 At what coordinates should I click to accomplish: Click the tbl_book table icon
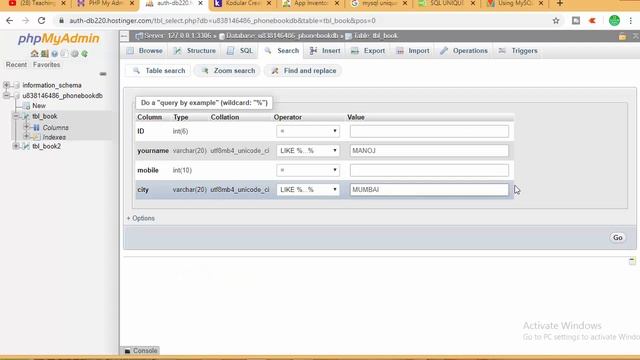[27, 116]
